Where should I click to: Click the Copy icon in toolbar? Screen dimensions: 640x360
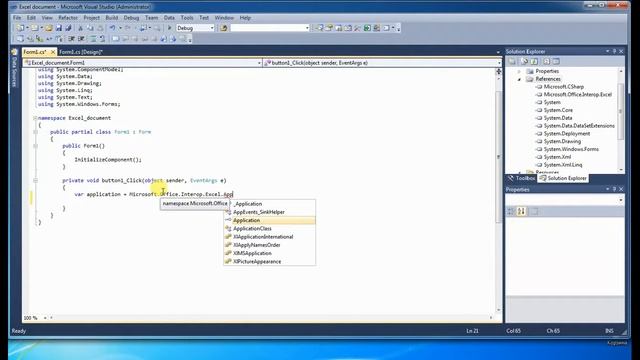click(x=90, y=28)
